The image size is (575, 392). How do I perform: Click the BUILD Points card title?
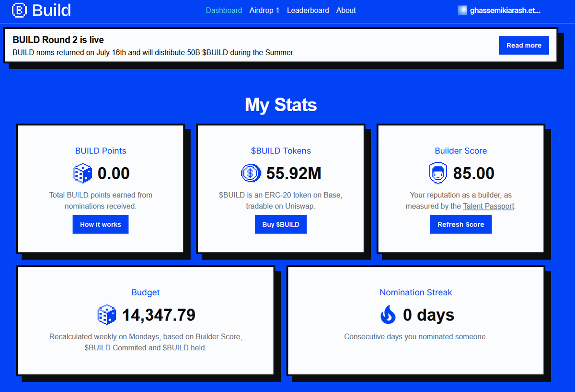(101, 150)
